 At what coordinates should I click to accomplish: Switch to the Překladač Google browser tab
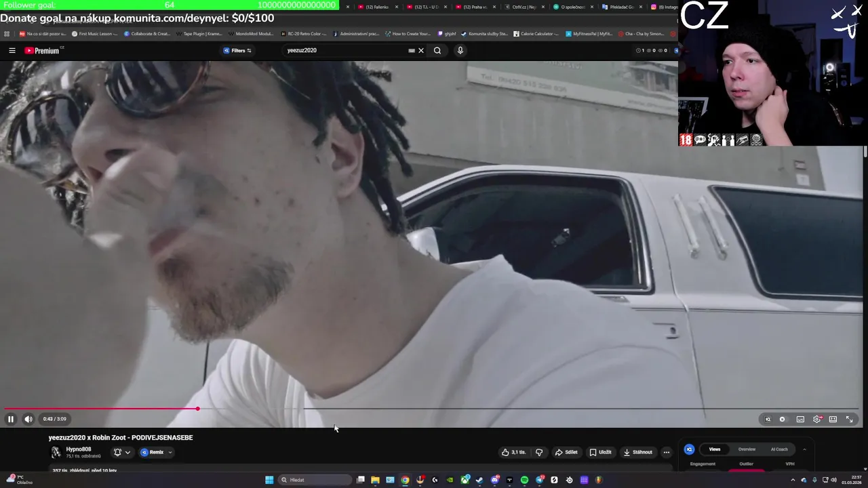[621, 7]
